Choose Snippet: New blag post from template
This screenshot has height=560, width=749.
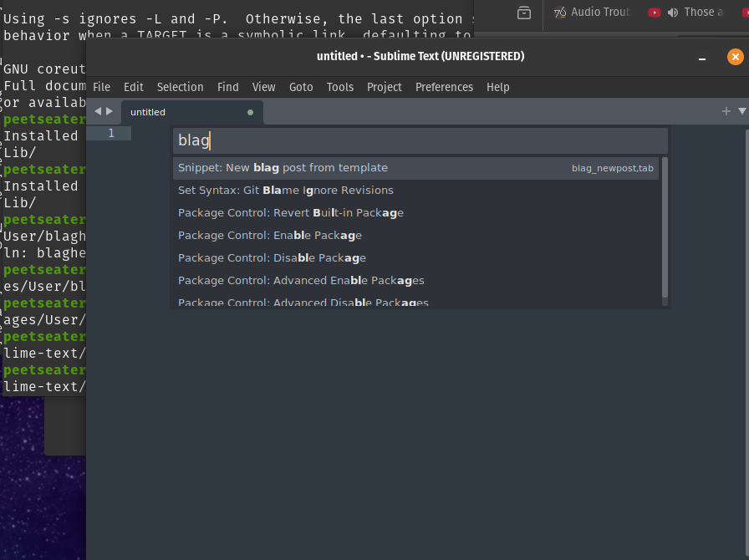pos(415,168)
